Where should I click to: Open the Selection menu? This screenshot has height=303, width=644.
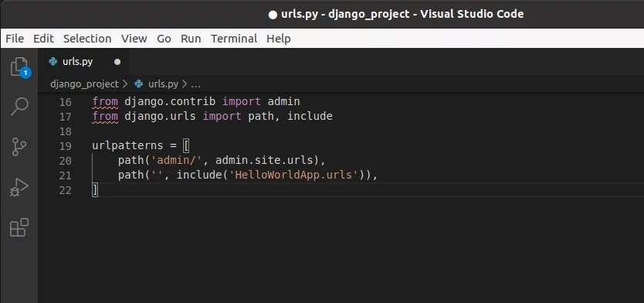(x=87, y=39)
